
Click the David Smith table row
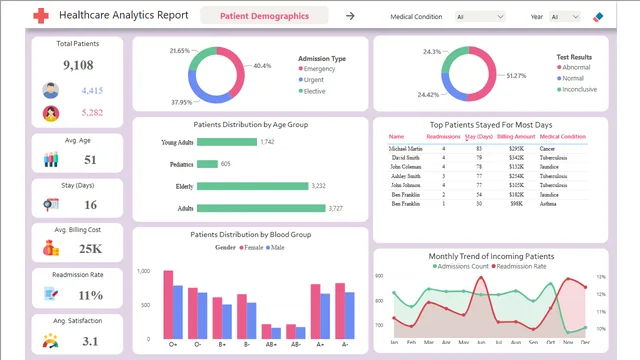[x=487, y=158]
